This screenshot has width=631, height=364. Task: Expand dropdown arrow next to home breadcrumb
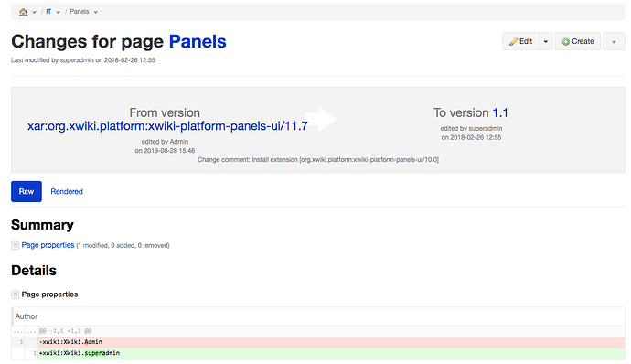click(34, 13)
